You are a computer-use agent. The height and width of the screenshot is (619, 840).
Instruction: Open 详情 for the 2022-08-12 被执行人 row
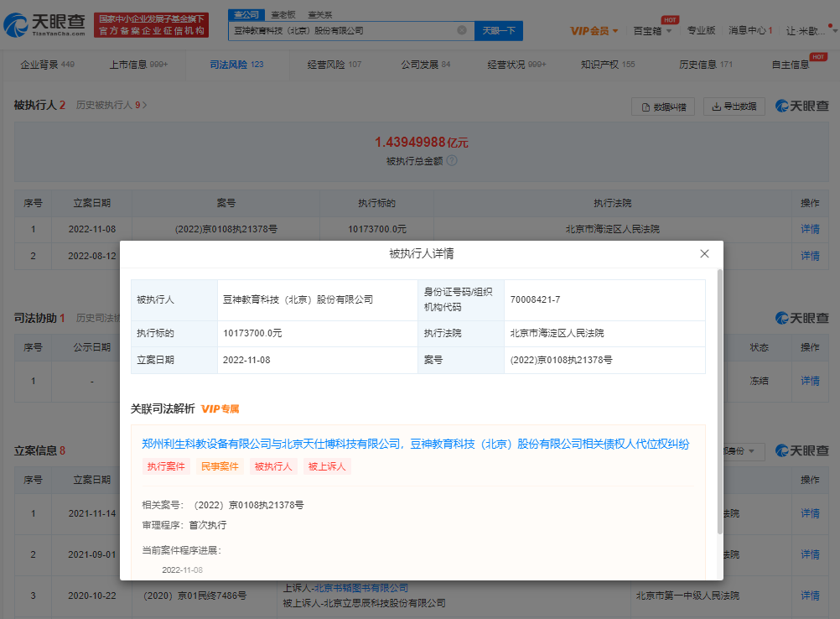click(x=810, y=256)
